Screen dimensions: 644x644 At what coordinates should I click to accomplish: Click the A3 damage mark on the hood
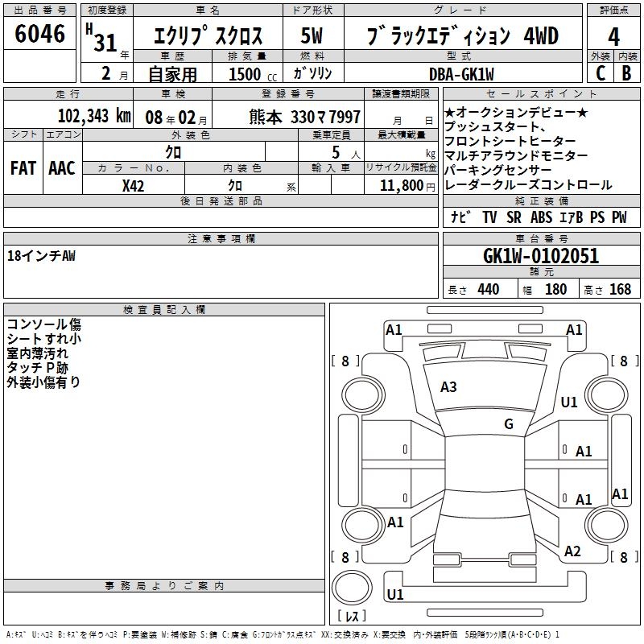tap(448, 387)
